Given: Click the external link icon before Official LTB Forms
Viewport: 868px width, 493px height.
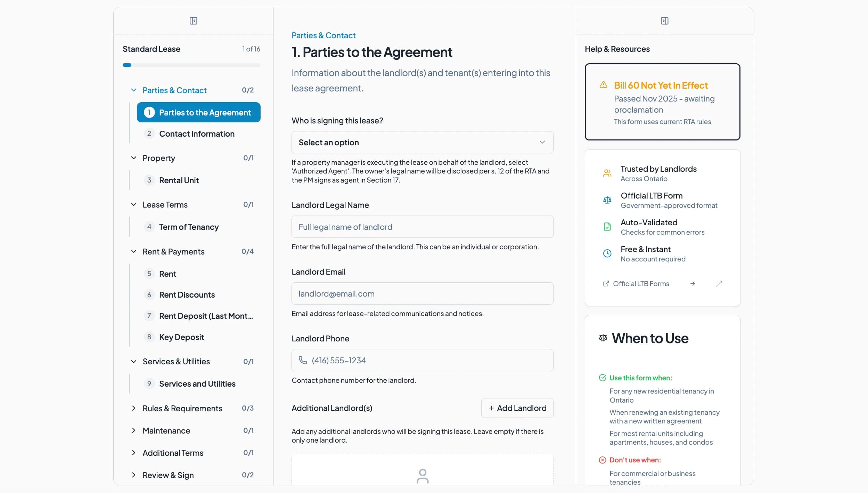Looking at the screenshot, I should (606, 284).
